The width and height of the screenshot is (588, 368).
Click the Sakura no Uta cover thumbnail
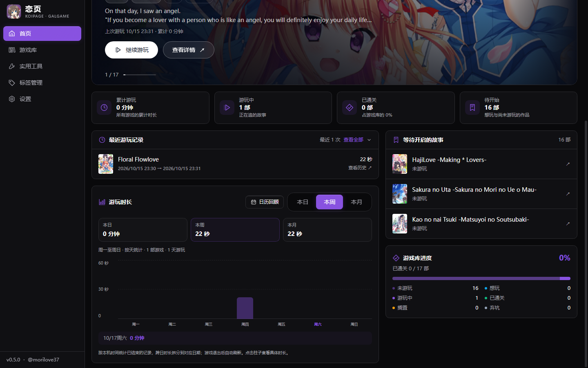pyautogui.click(x=400, y=194)
